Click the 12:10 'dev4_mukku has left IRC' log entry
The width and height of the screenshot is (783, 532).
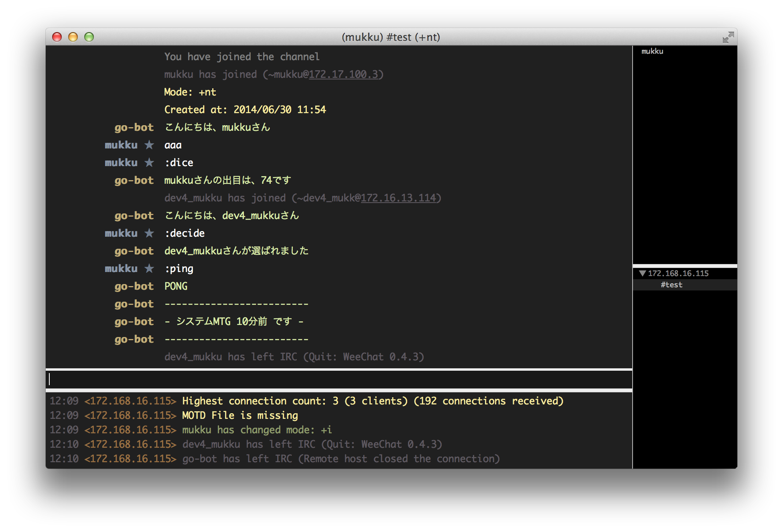tap(312, 444)
